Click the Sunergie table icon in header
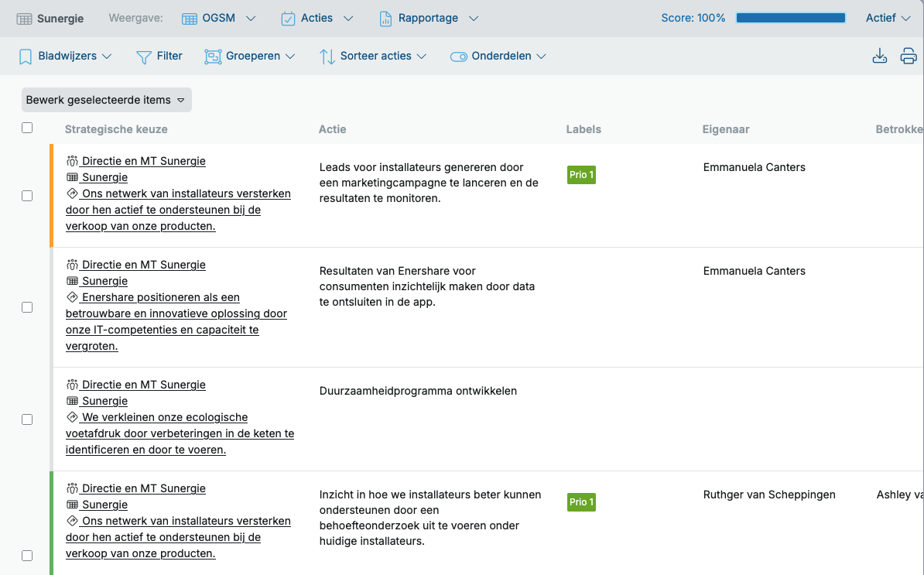The image size is (924, 575). pyautogui.click(x=24, y=19)
